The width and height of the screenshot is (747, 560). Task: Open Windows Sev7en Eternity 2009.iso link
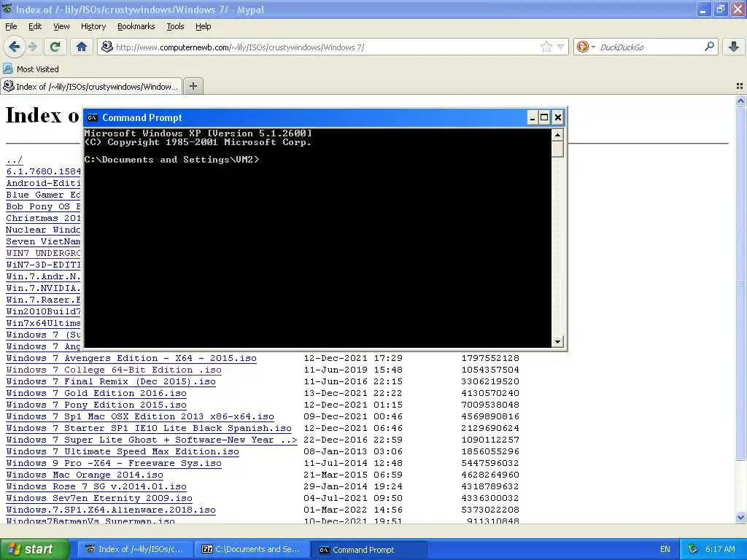coord(99,498)
